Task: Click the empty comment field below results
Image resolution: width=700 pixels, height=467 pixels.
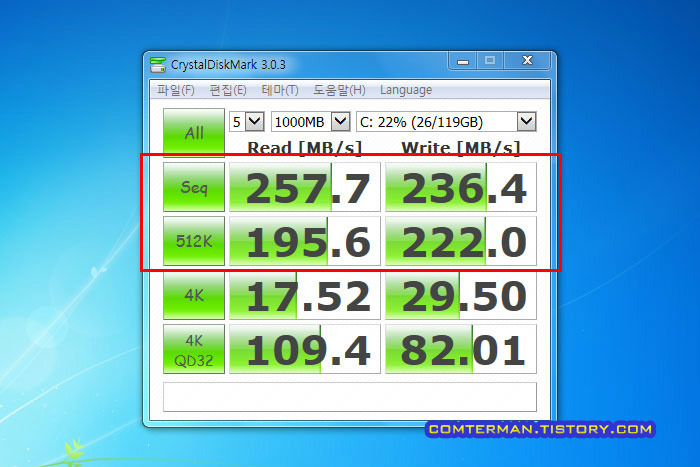Action: (x=350, y=397)
